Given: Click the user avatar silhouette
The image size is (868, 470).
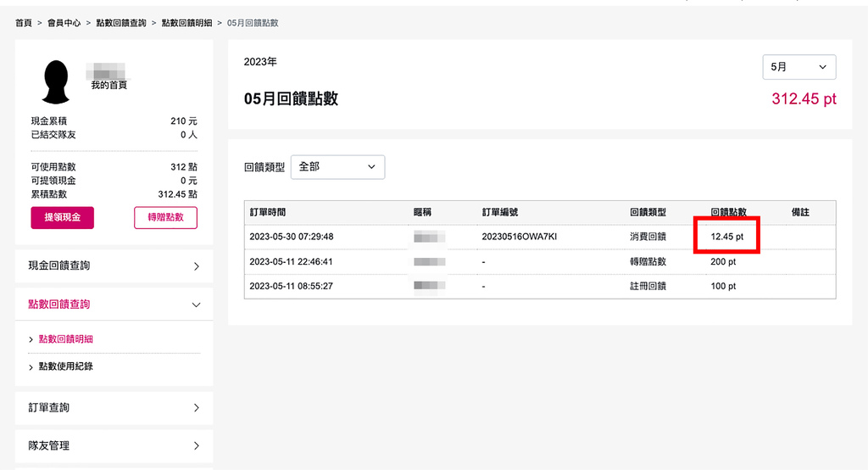Looking at the screenshot, I should pos(56,82).
